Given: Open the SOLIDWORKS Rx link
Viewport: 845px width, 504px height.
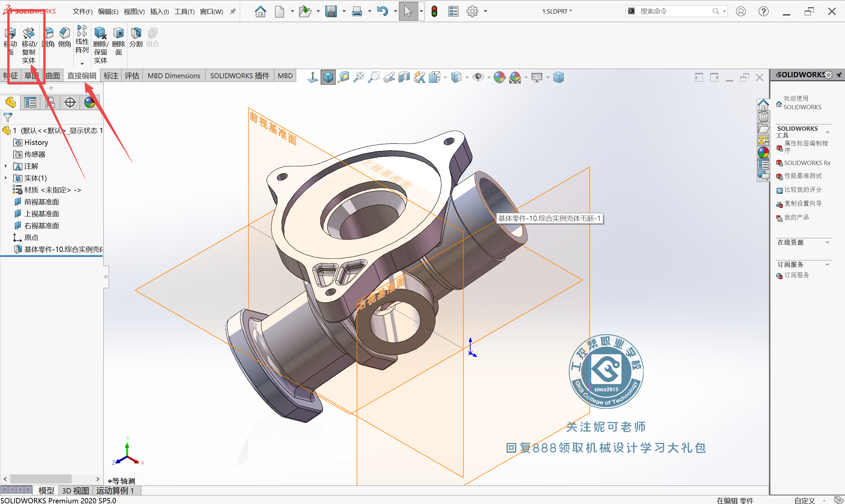Looking at the screenshot, I should 807,163.
